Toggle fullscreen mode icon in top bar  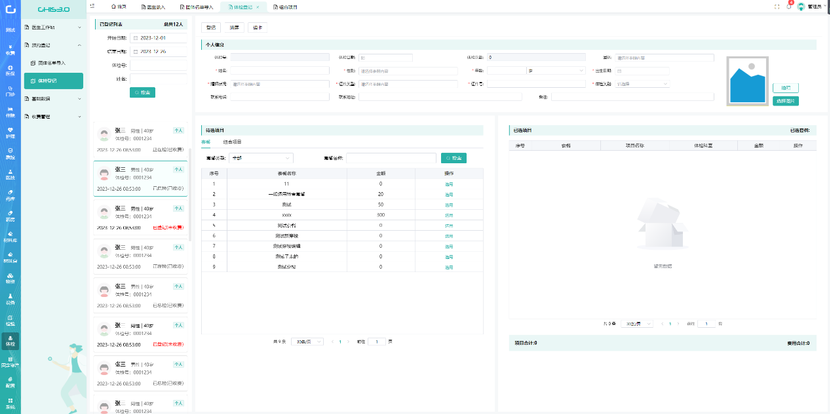tap(776, 6)
